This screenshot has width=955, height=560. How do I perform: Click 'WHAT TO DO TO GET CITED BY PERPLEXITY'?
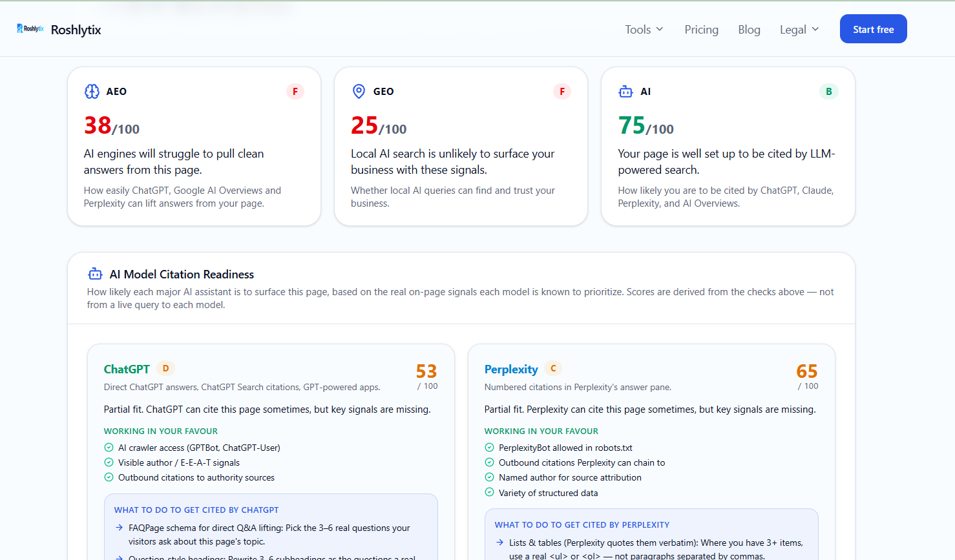click(x=582, y=525)
